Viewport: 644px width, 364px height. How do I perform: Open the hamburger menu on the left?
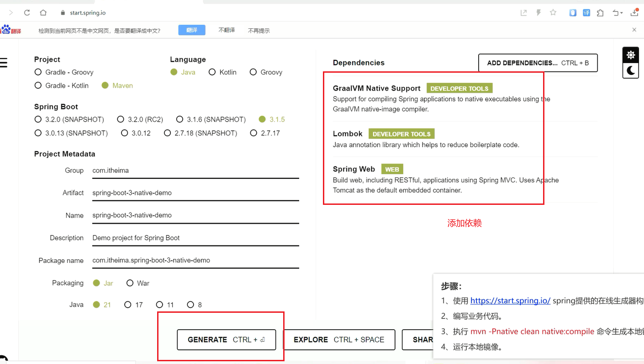coord(4,63)
